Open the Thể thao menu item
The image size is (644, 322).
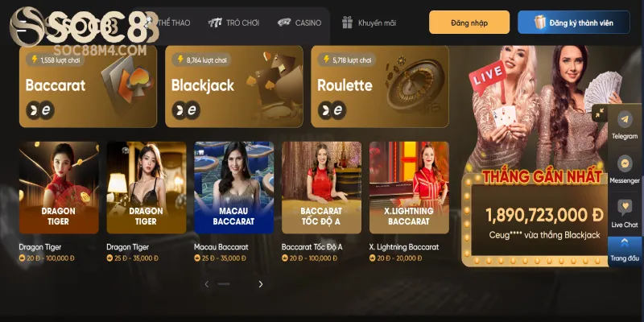173,23
